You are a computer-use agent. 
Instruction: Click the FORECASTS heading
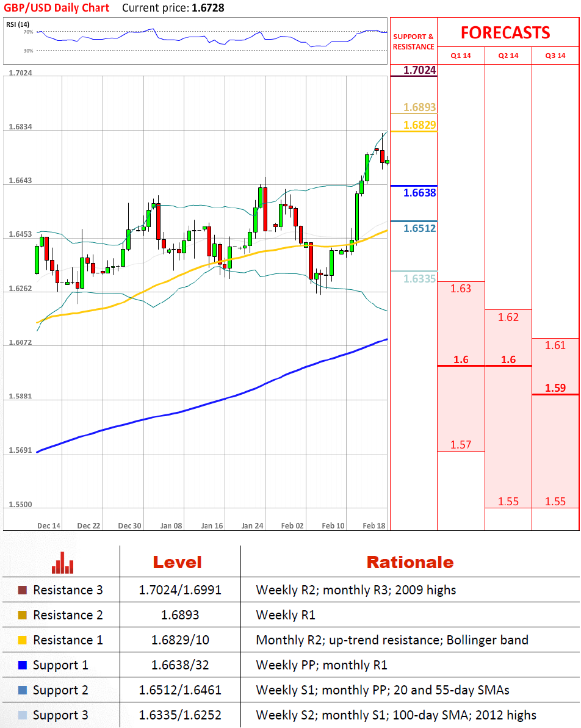(x=505, y=32)
